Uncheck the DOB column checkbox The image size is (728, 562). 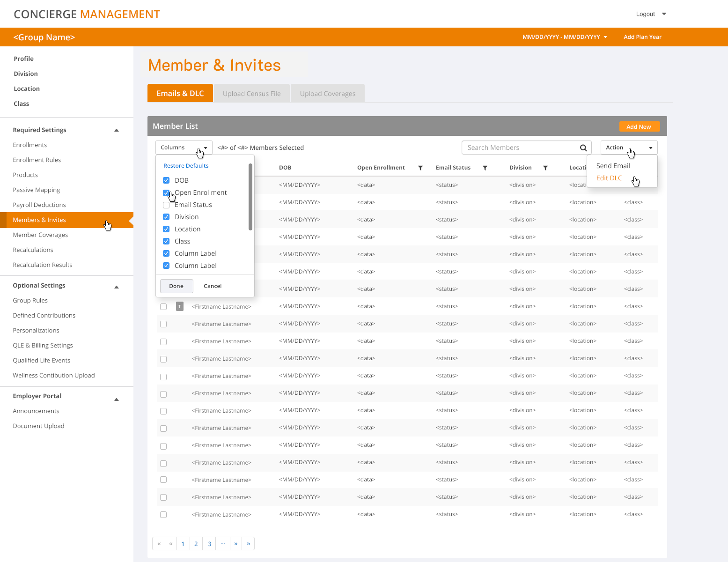[x=166, y=180]
